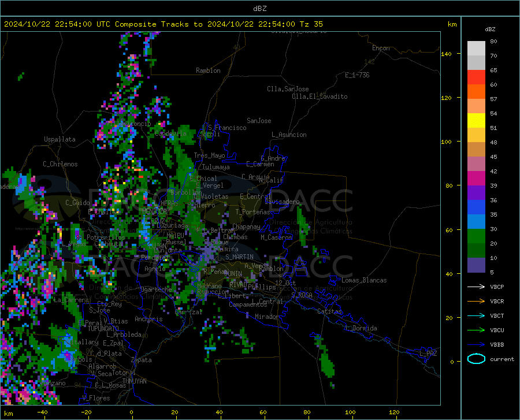Click the L_Asuncion place label
Viewport: 520px width, 420px height.
click(x=289, y=135)
